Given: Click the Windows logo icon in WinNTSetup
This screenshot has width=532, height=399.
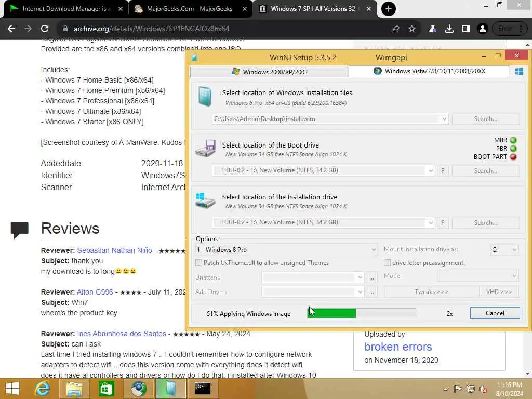Looking at the screenshot, I should [519, 71].
